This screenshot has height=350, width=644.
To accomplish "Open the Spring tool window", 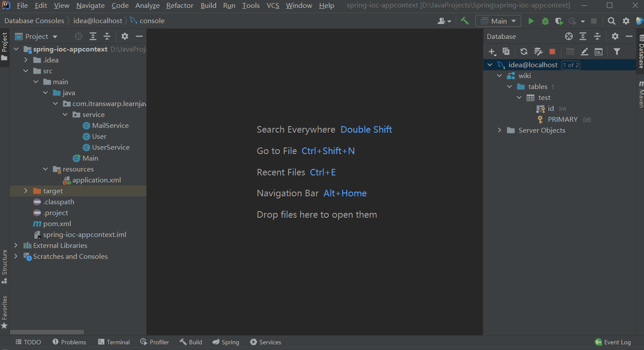I will (x=226, y=342).
